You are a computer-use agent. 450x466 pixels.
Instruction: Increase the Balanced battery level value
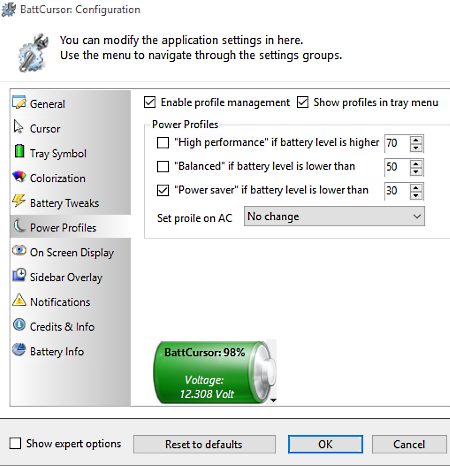tap(416, 163)
